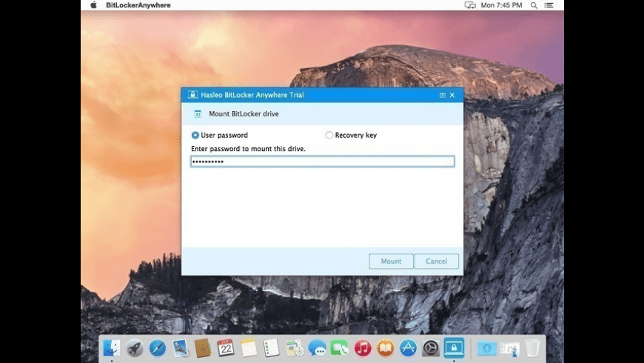This screenshot has height=363, width=644.
Task: Open FaceTime in the Dock
Action: [x=340, y=348]
